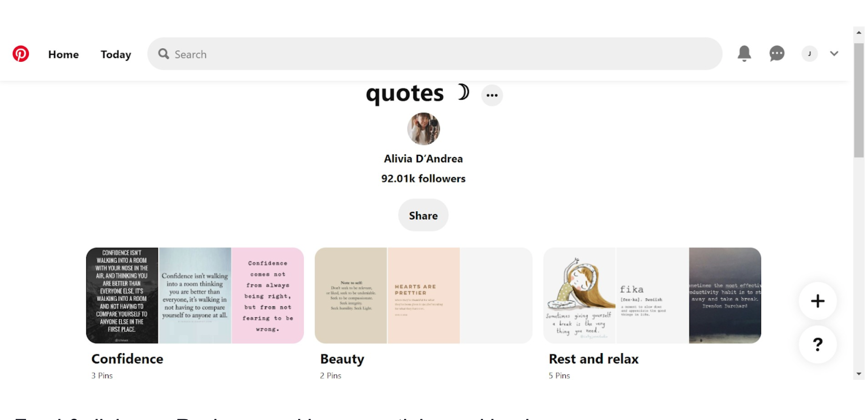Click the Share button

423,215
